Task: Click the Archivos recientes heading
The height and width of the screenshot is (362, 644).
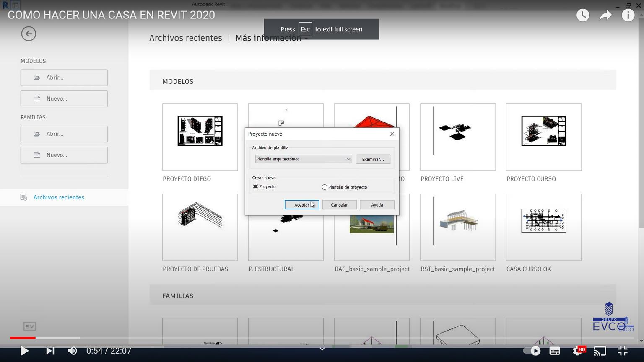Action: (186, 38)
